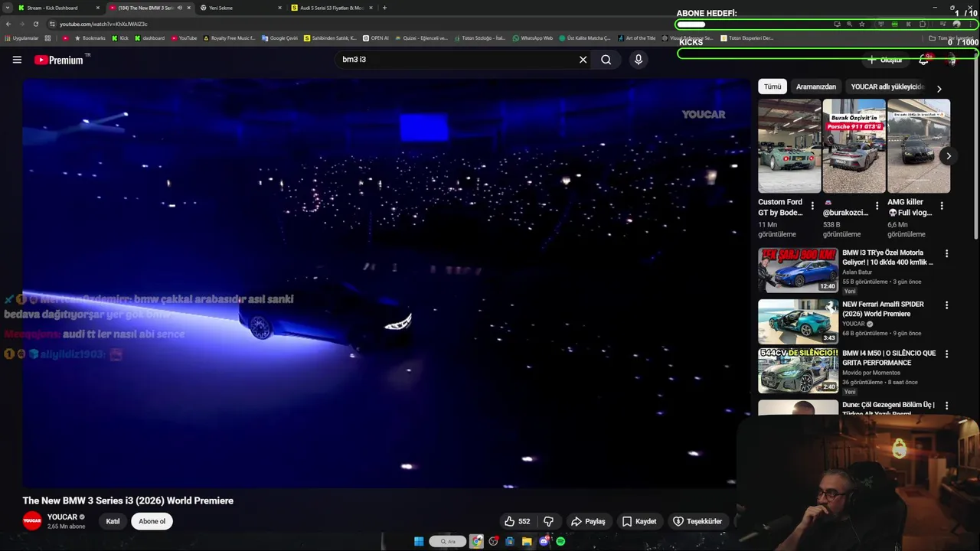Close the Stream - Kick Dashboard tab
Viewport: 980px width, 551px height.
(98, 8)
